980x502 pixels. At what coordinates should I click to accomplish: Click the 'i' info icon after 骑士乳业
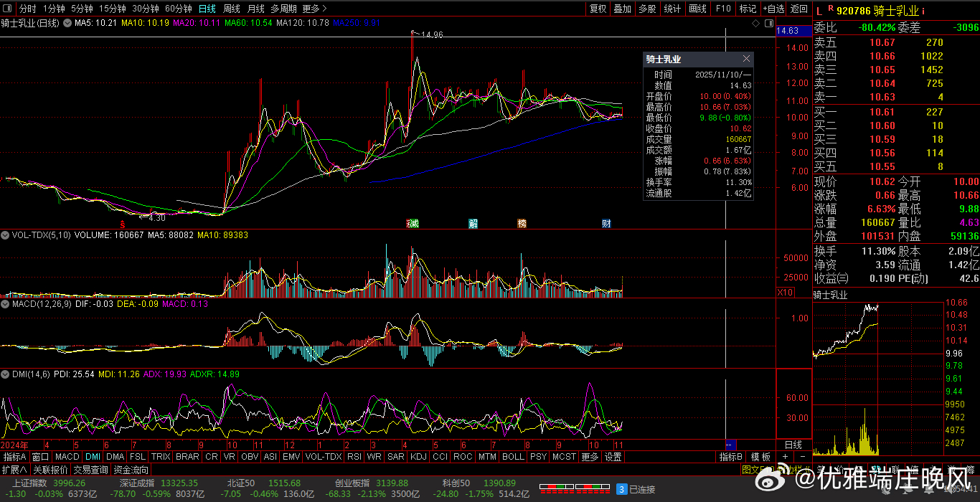point(923,10)
